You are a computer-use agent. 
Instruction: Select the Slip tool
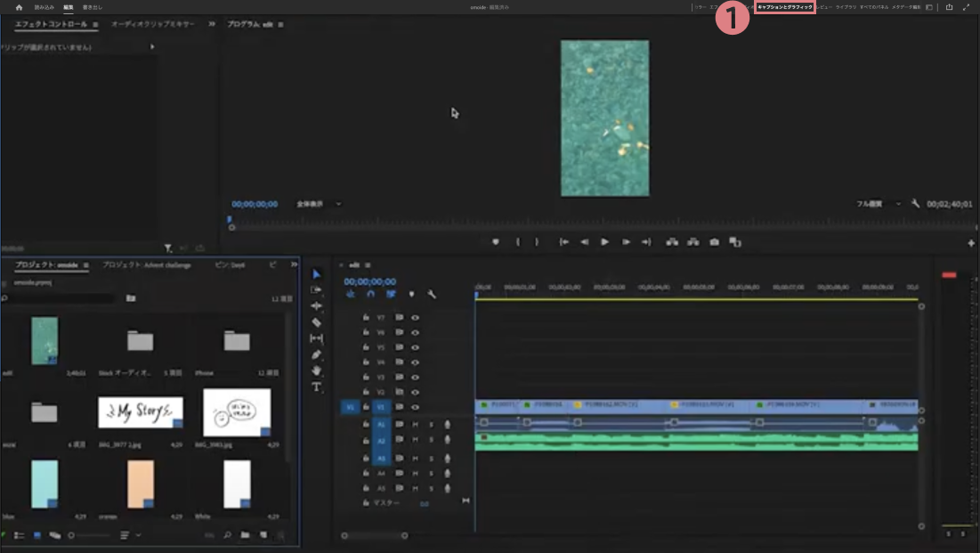coord(316,338)
